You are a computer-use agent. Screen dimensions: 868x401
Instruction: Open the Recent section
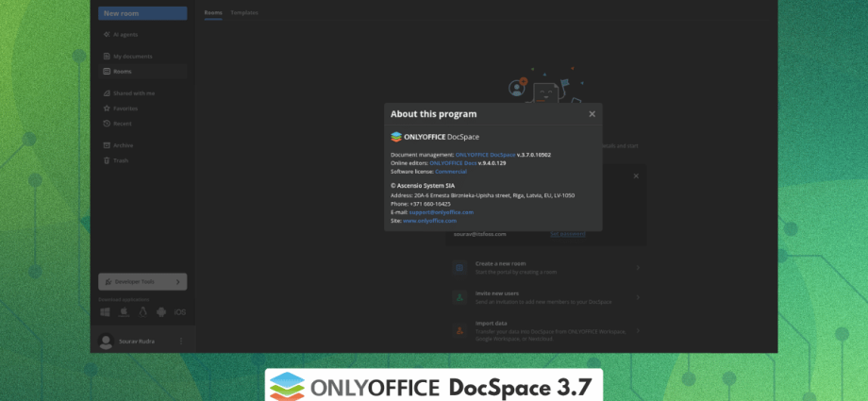(x=118, y=124)
